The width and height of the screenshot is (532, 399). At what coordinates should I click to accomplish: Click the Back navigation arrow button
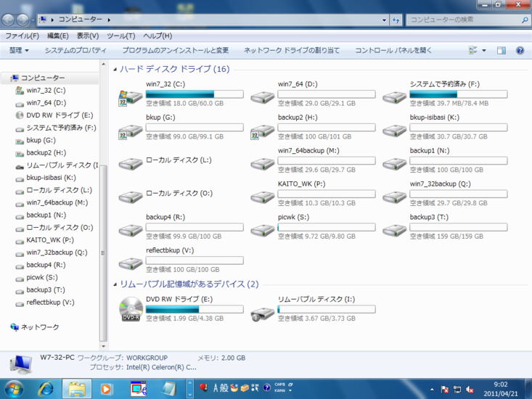9,20
